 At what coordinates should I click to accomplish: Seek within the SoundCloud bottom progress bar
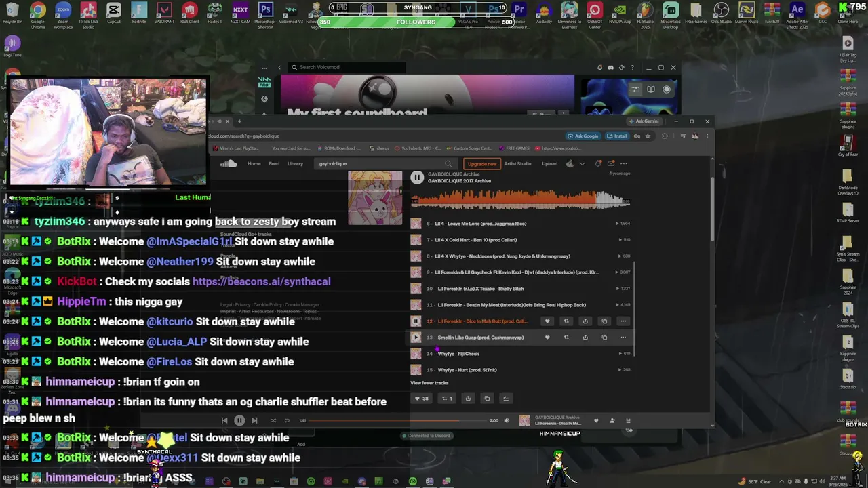click(x=399, y=420)
